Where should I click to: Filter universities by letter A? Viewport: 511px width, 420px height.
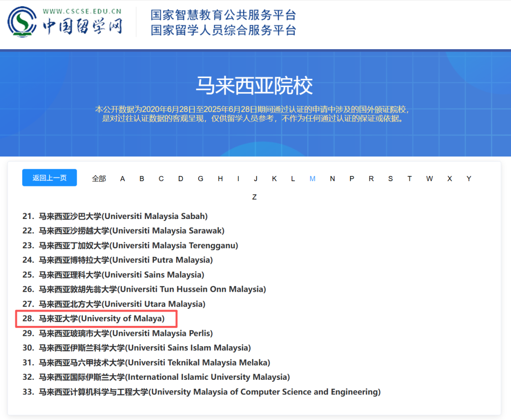click(x=123, y=179)
